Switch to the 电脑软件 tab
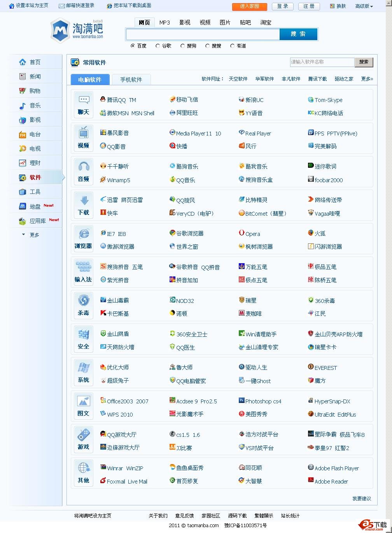Image resolution: width=392 pixels, height=533 pixels. tap(90, 79)
